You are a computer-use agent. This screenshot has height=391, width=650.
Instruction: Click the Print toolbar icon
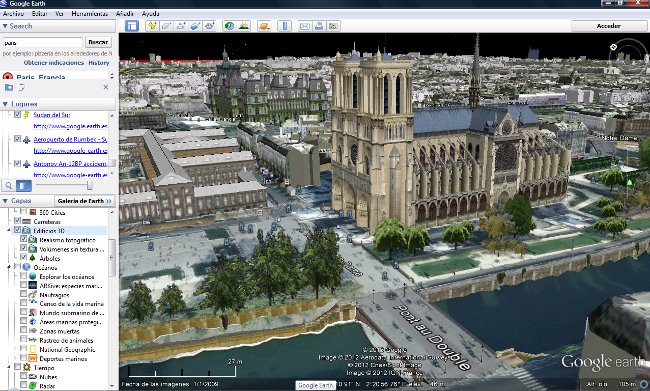(x=319, y=26)
